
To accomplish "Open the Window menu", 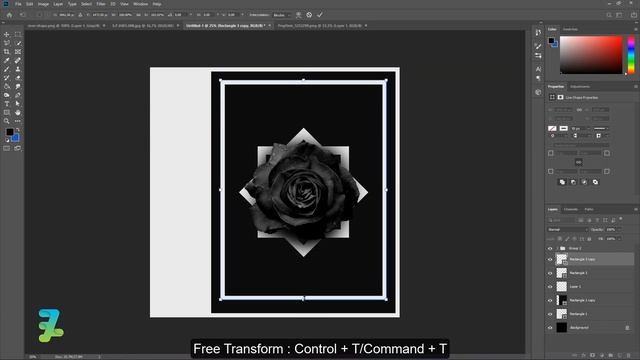I will coord(140,4).
